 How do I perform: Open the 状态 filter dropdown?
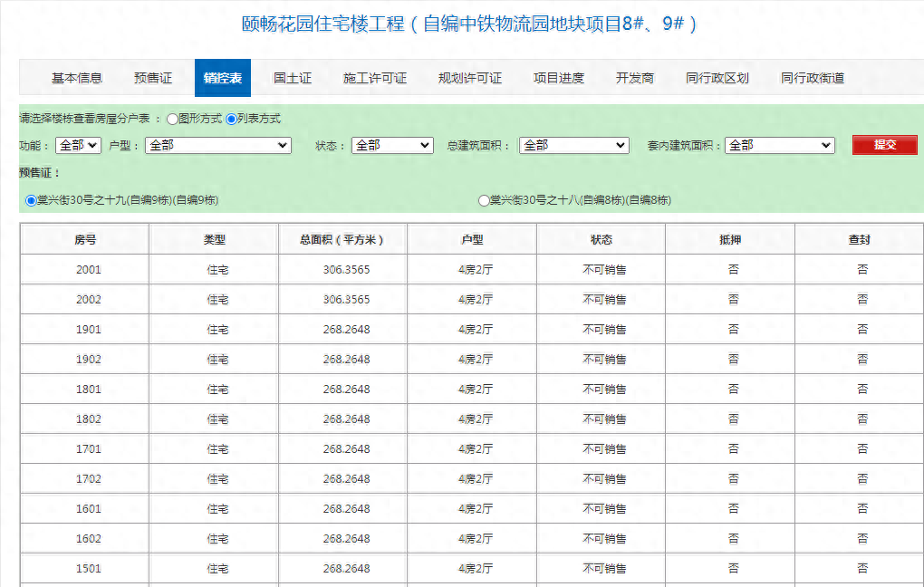[392, 145]
